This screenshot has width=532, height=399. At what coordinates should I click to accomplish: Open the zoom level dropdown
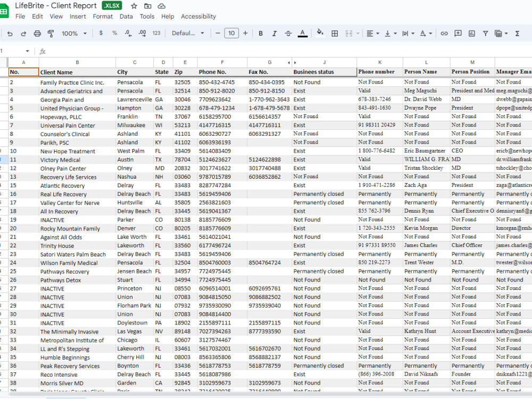74,33
